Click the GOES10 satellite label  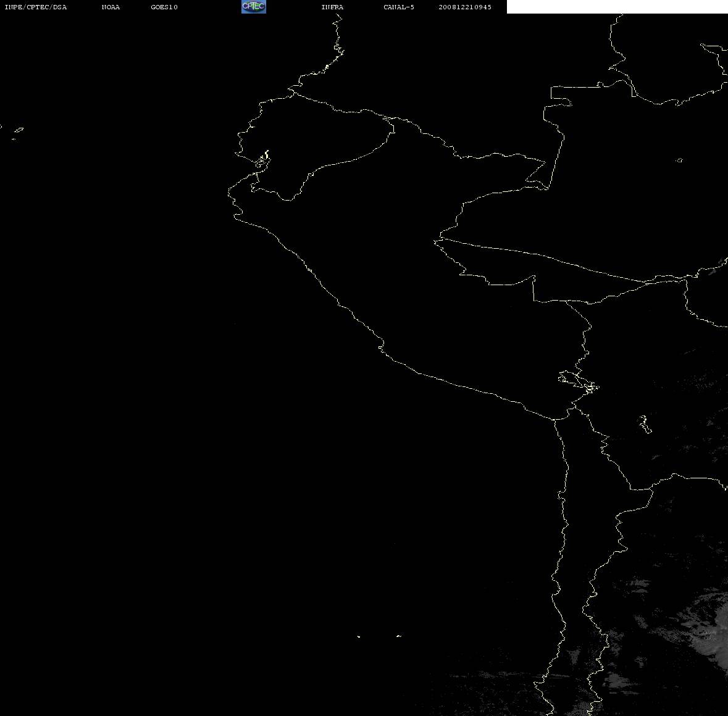click(x=164, y=7)
